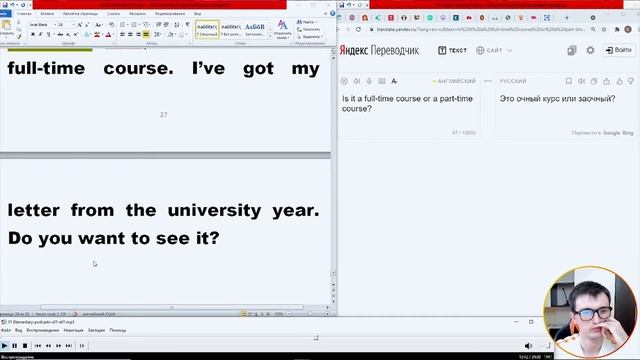The height and width of the screenshot is (360, 640).
Task: Switch to the References ribbon tab
Action: pos(113,14)
